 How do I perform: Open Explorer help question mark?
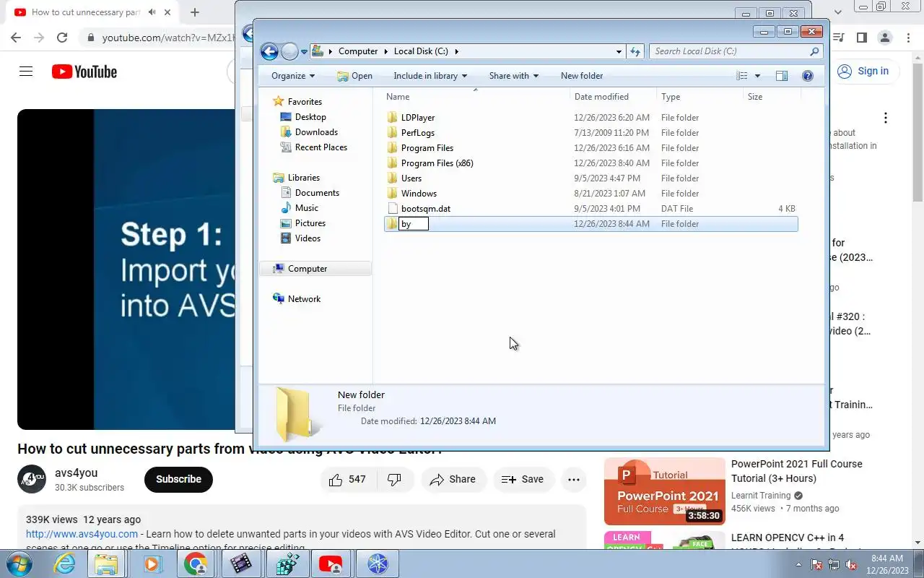(x=808, y=76)
